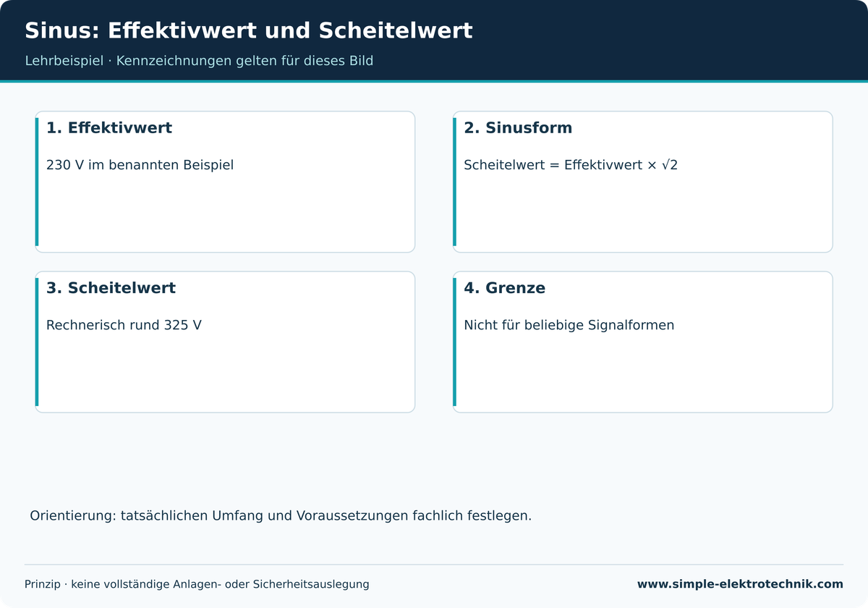Click the title 'Sinus: Effektivwert und Scheitelwert'

tap(248, 30)
